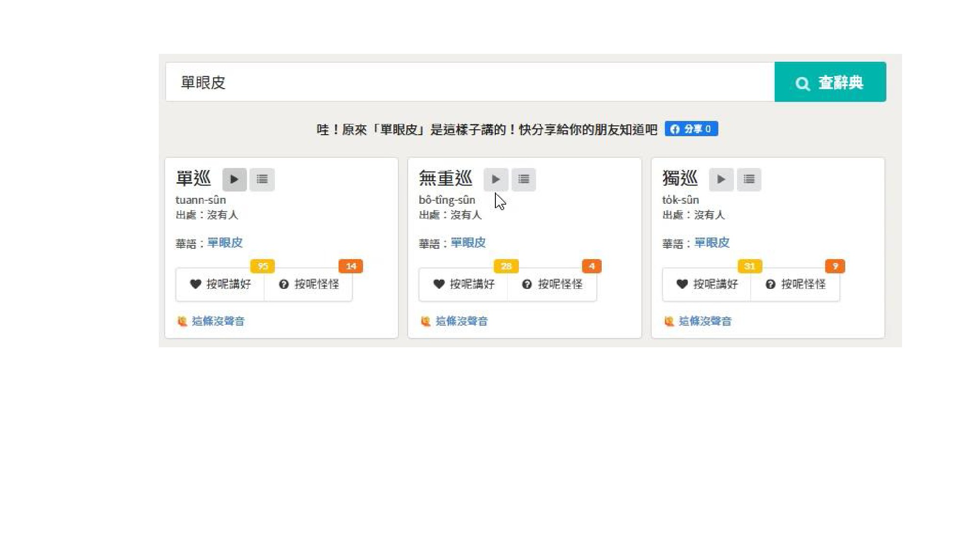
Task: Mark 無重巡 as 按呢怪怪
Action: (x=552, y=284)
